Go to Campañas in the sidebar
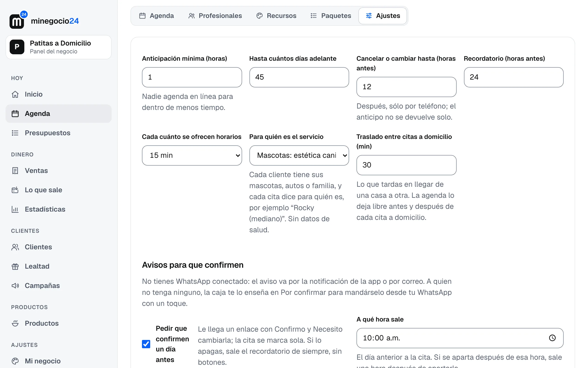Viewport: 588px width, 368px height. [x=59, y=285]
